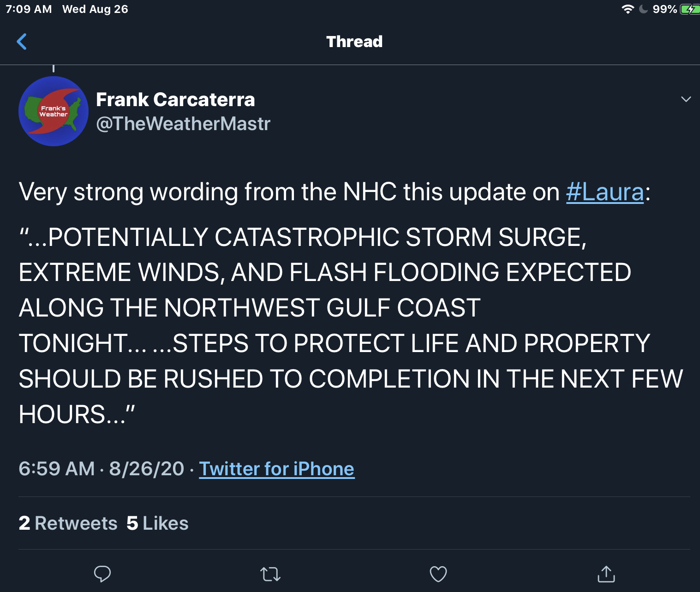View the 2 Retweets list

point(68,523)
